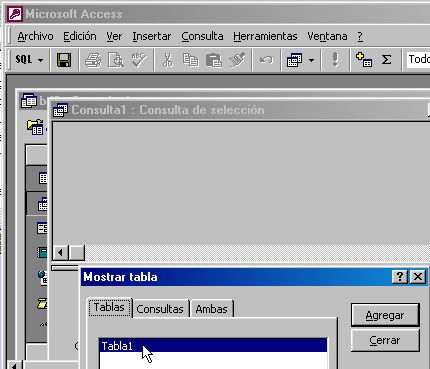Click the Undo arrow icon
The width and height of the screenshot is (430, 369).
266,60
